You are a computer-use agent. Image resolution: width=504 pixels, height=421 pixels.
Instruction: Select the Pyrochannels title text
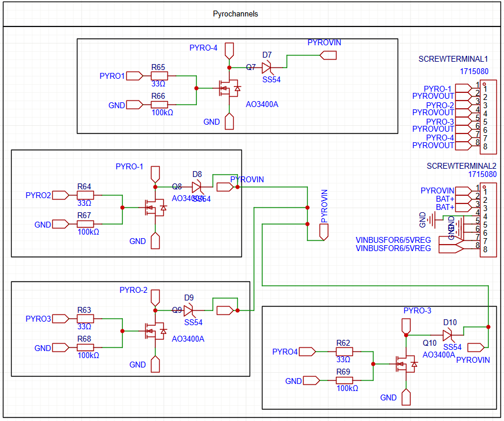coord(235,14)
